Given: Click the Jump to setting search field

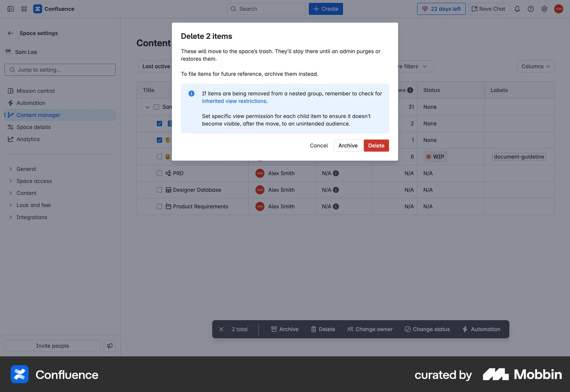Looking at the screenshot, I should pos(60,69).
